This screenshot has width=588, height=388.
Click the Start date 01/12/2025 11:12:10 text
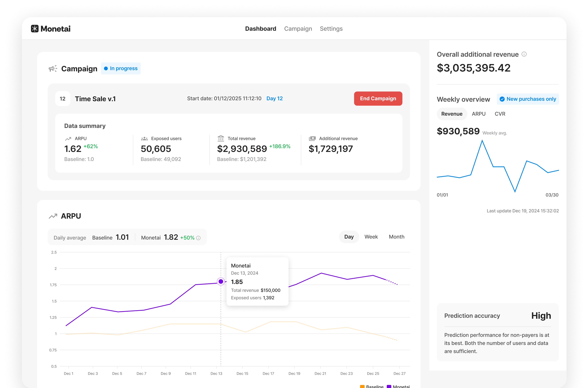coord(224,98)
